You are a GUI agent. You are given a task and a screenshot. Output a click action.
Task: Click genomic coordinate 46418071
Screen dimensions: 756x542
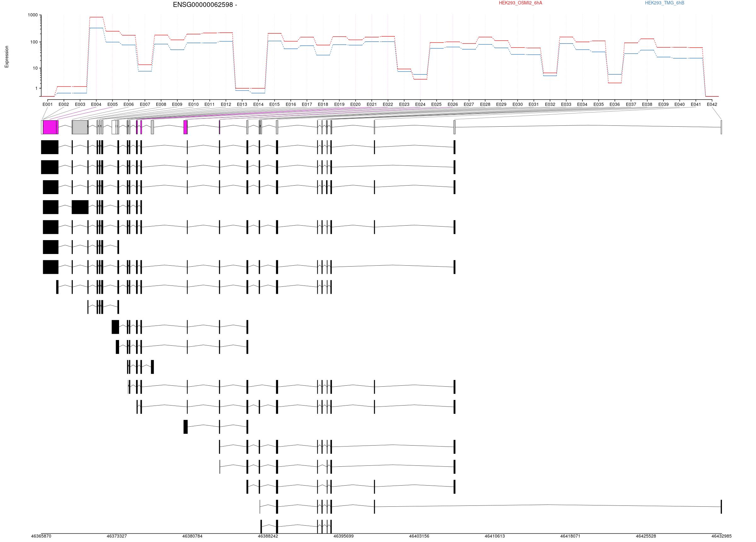pyautogui.click(x=570, y=536)
